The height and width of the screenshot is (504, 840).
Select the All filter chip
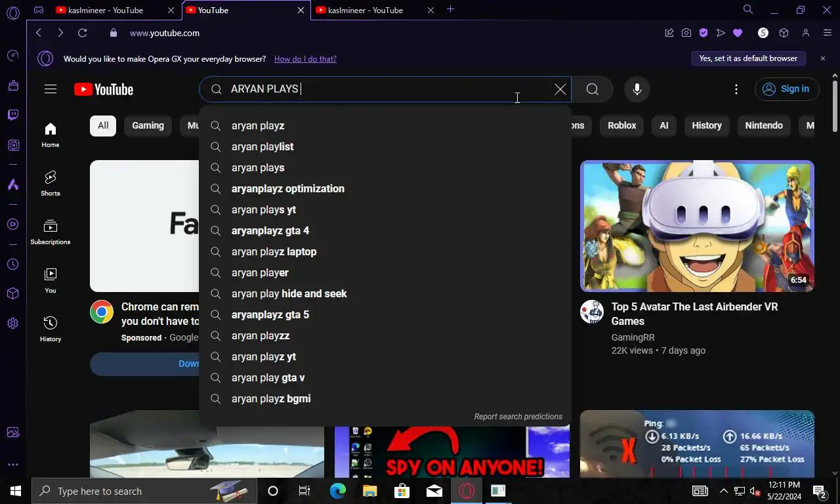103,125
